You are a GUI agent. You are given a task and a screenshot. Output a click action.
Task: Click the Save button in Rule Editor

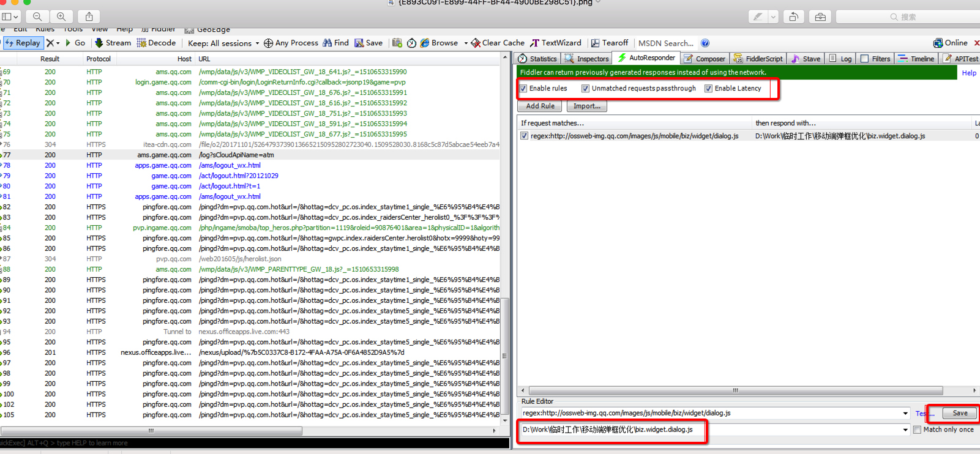coord(960,414)
